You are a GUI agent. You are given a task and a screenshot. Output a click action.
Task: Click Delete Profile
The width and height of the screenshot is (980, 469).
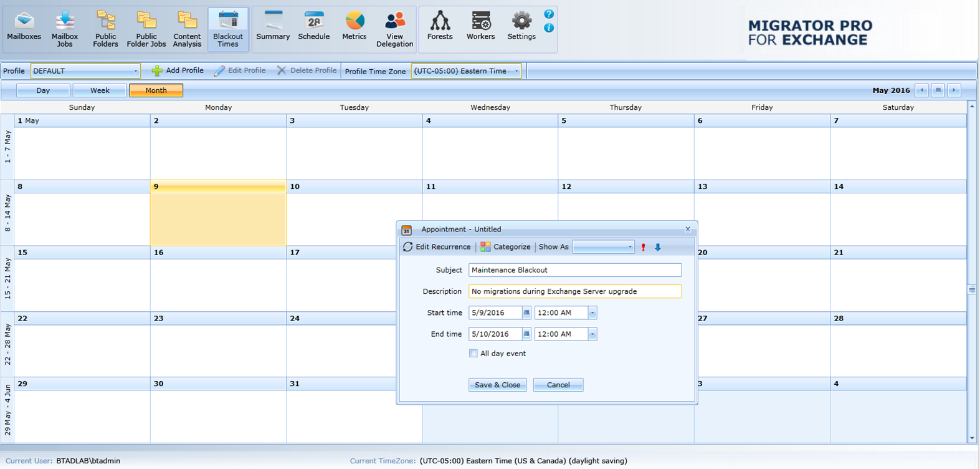click(x=307, y=70)
